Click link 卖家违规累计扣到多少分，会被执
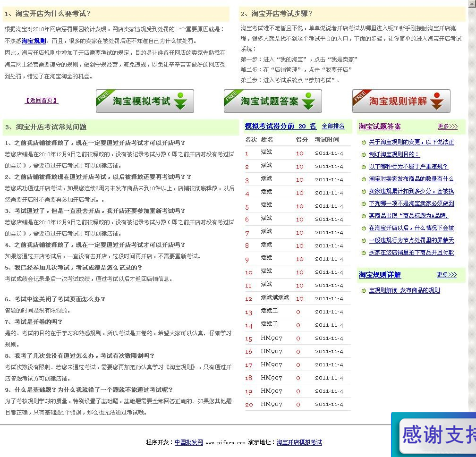This screenshot has height=457, width=476. coord(411,191)
